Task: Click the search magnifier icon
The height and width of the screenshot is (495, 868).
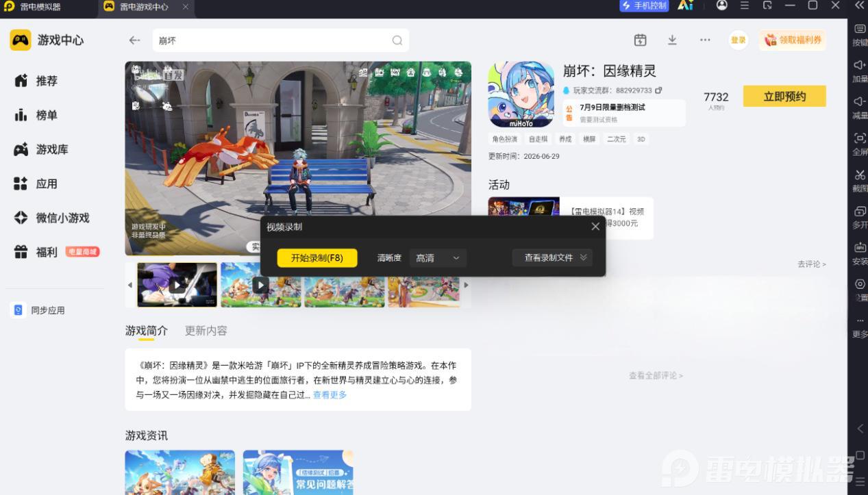Action: point(397,40)
